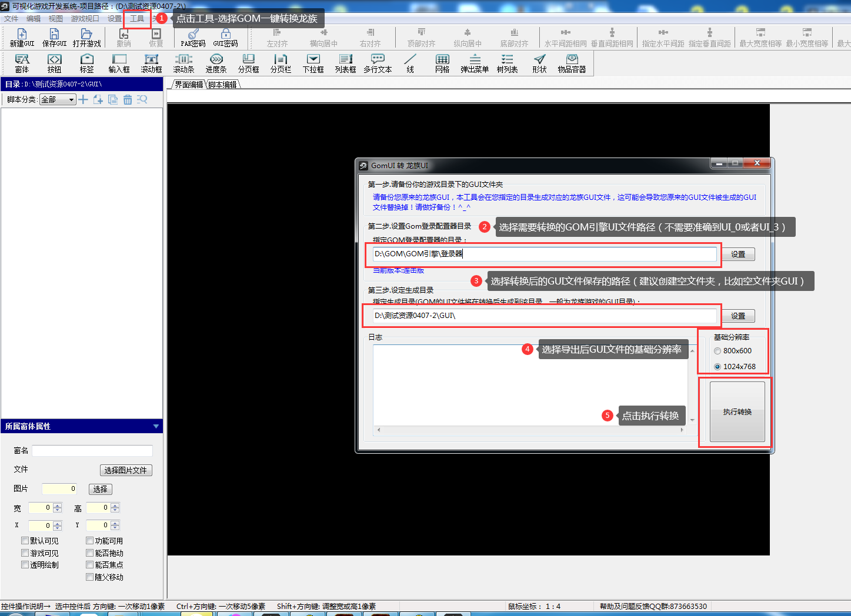The image size is (851, 616).
Task: Click the 撤销 undo icon
Action: click(x=124, y=38)
